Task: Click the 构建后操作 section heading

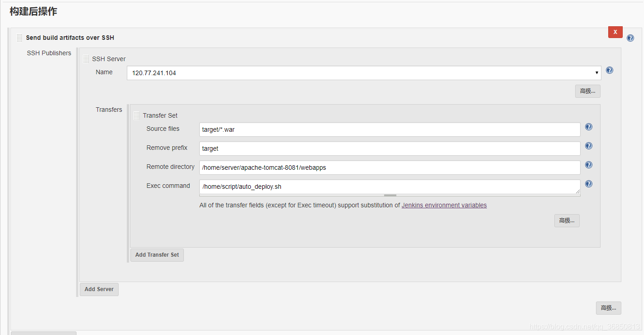Action: [x=33, y=12]
